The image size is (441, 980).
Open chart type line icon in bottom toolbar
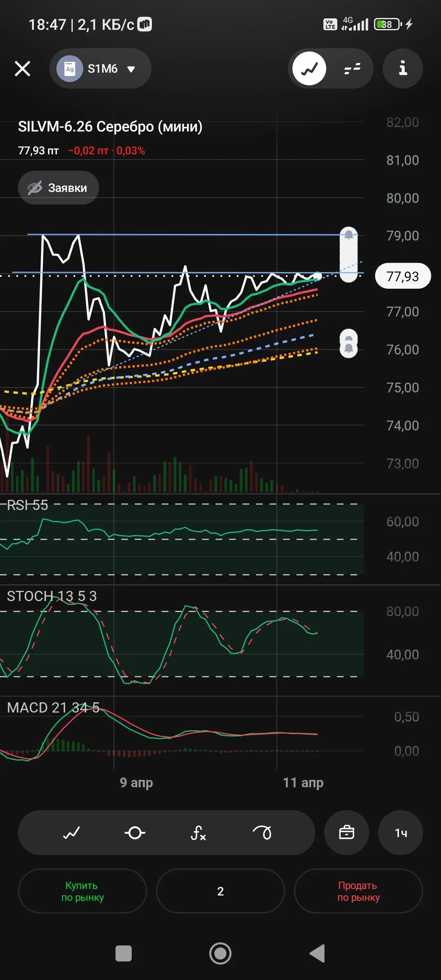point(71,833)
